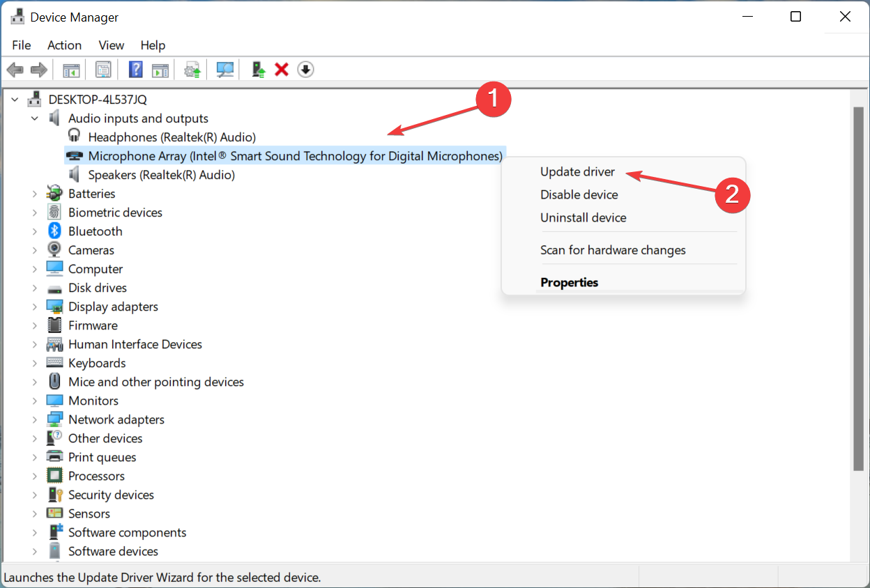Expand the Bluetooth node chevron
This screenshot has width=870, height=588.
click(34, 231)
